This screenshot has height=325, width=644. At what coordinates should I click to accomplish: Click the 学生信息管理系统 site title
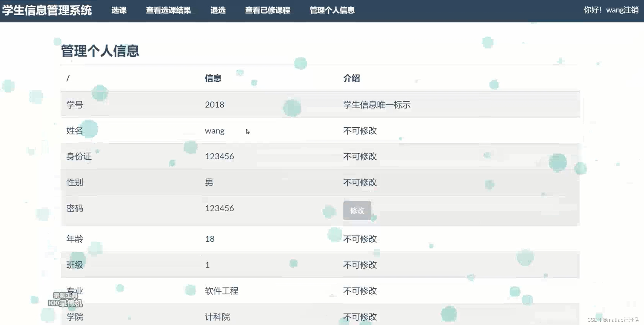47,10
